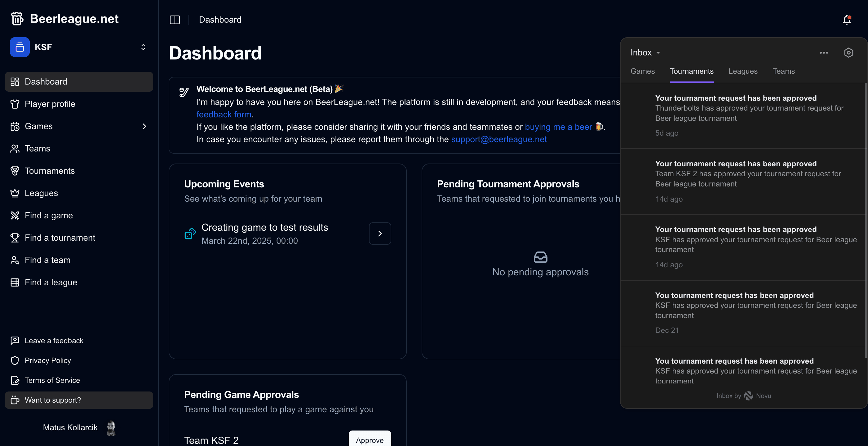Click the signature icon in welcome banner
Screen dimensions: 868x446
(x=184, y=92)
